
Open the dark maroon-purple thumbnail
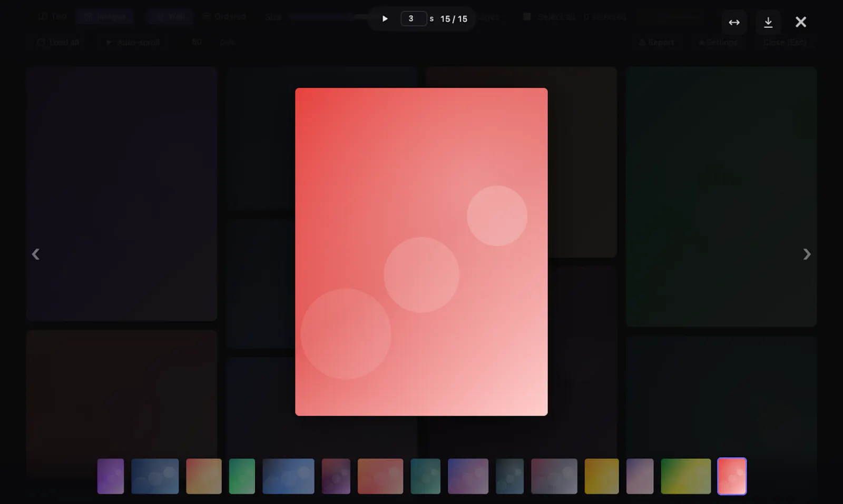point(336,476)
